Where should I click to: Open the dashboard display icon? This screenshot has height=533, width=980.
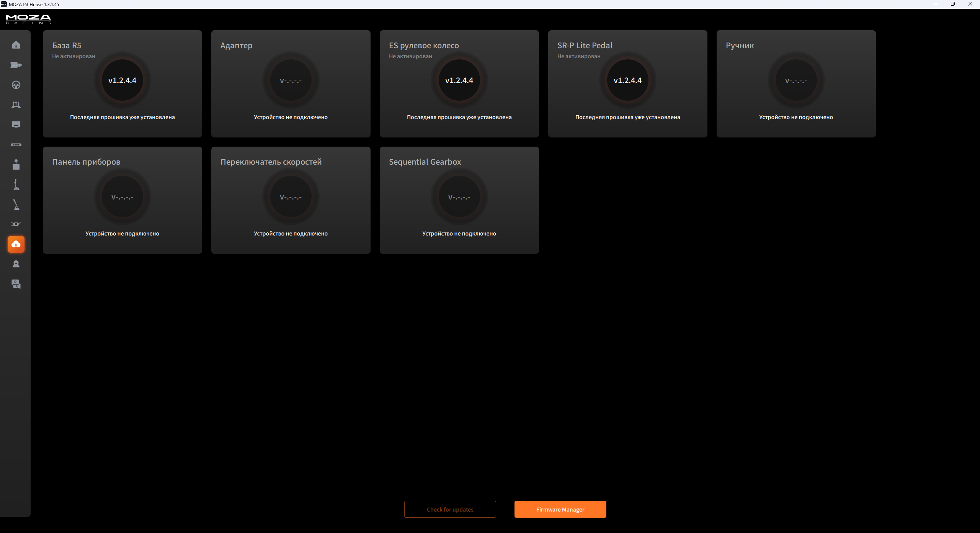pos(16,125)
